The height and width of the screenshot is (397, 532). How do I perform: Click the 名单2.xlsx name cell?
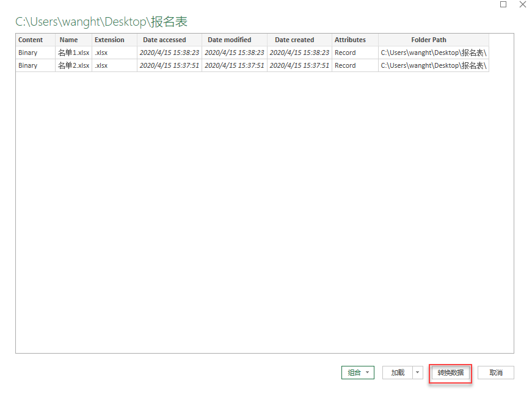[x=73, y=65]
